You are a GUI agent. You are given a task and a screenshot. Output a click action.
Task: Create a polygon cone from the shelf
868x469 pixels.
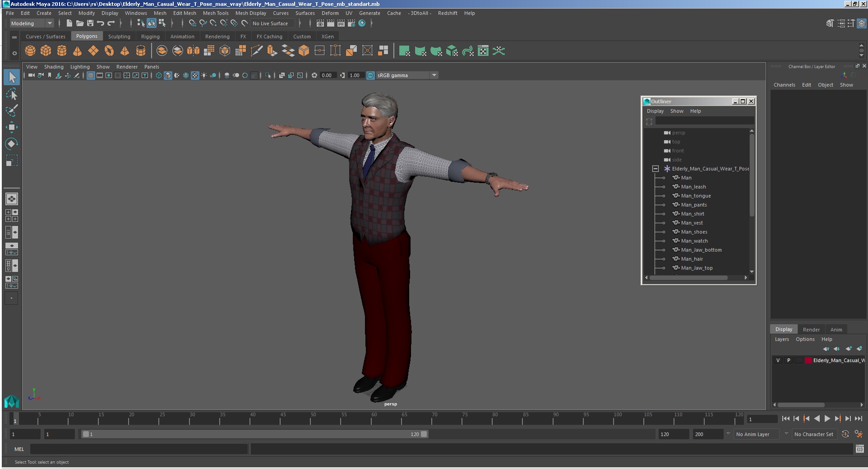(78, 51)
